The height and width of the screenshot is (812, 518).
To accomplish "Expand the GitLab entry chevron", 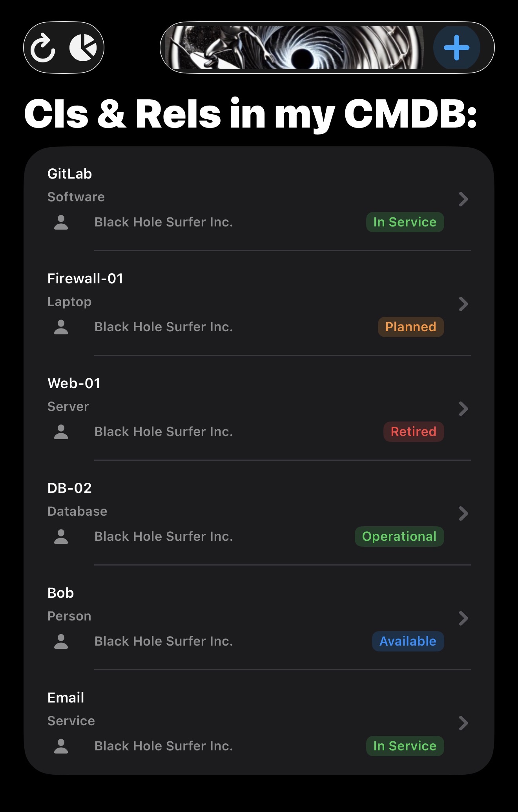I will [x=463, y=199].
